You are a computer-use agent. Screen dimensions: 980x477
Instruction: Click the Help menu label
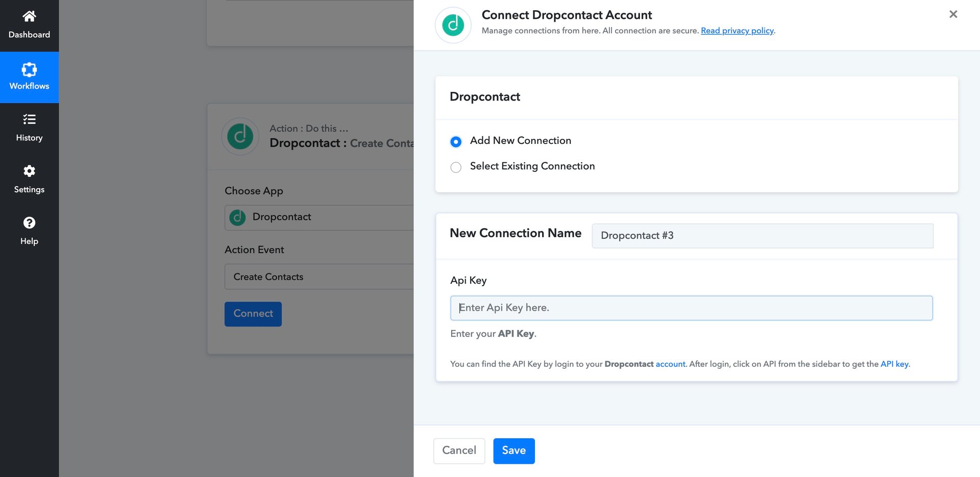coord(29,241)
